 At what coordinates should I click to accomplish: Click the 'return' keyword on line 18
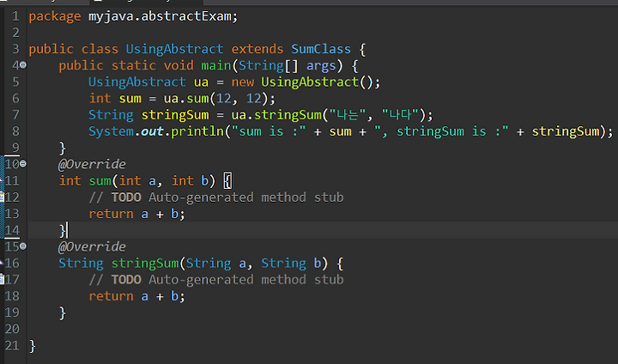111,296
